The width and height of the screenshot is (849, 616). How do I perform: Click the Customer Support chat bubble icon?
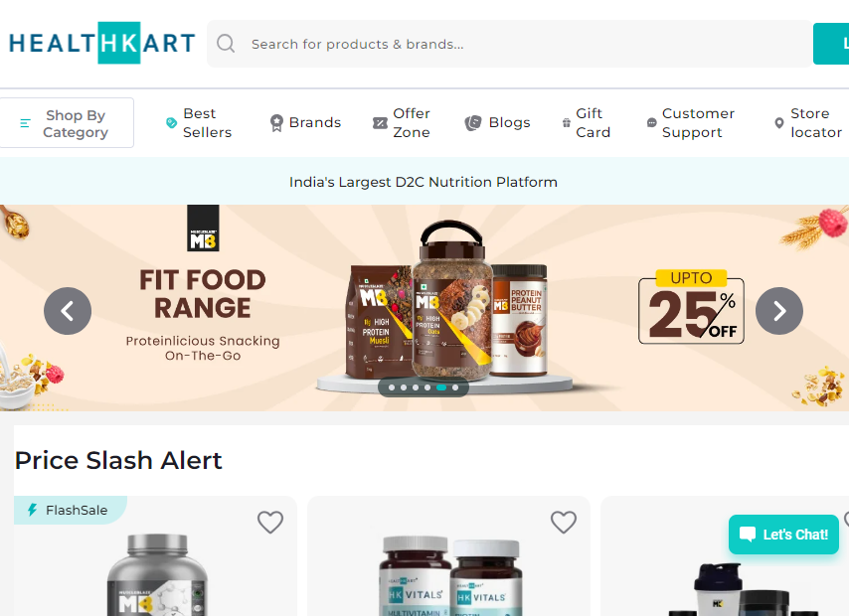click(652, 123)
